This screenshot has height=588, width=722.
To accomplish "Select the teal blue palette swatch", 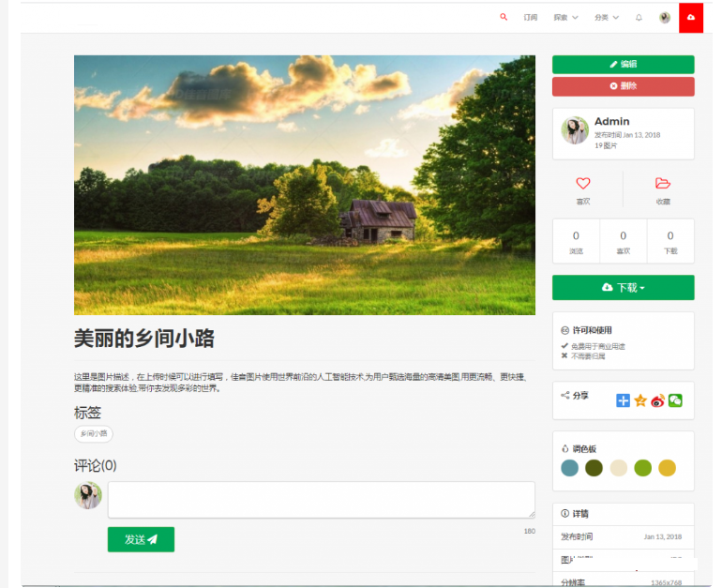I will pyautogui.click(x=569, y=468).
